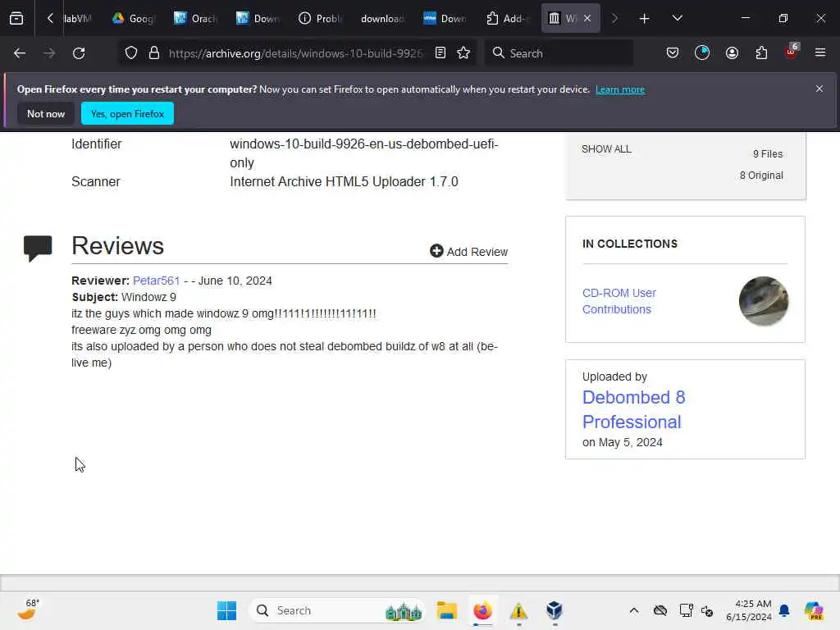Image resolution: width=840 pixels, height=630 pixels.
Task: Open the Windows Start menu
Action: pyautogui.click(x=226, y=610)
